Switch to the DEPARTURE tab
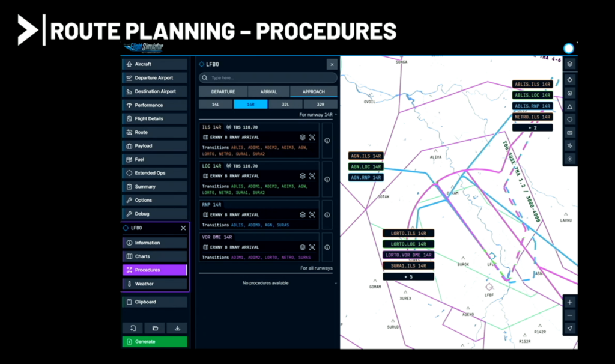The height and width of the screenshot is (364, 615). click(222, 92)
